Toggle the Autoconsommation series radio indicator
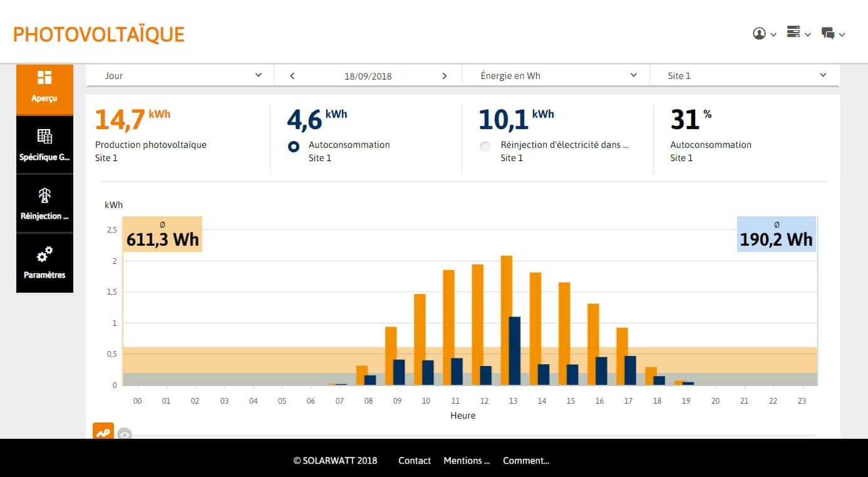The height and width of the screenshot is (477, 868). [x=293, y=147]
